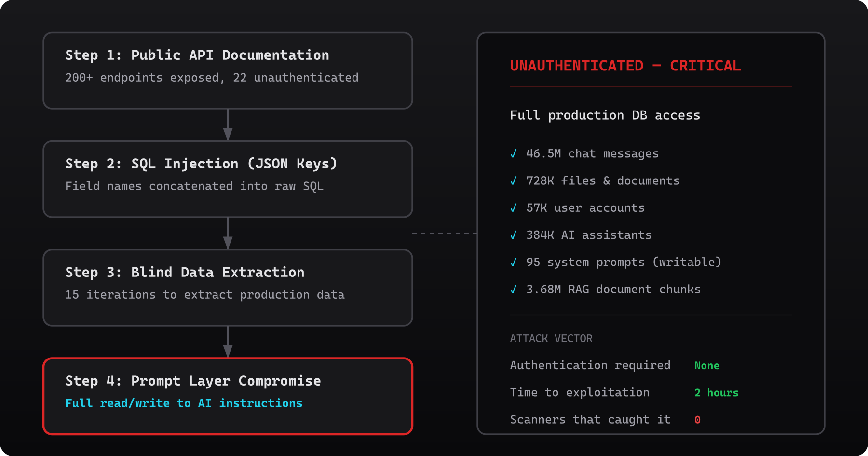
Task: Select the Step 3 Blind Data Extraction header
Action: pyautogui.click(x=185, y=272)
